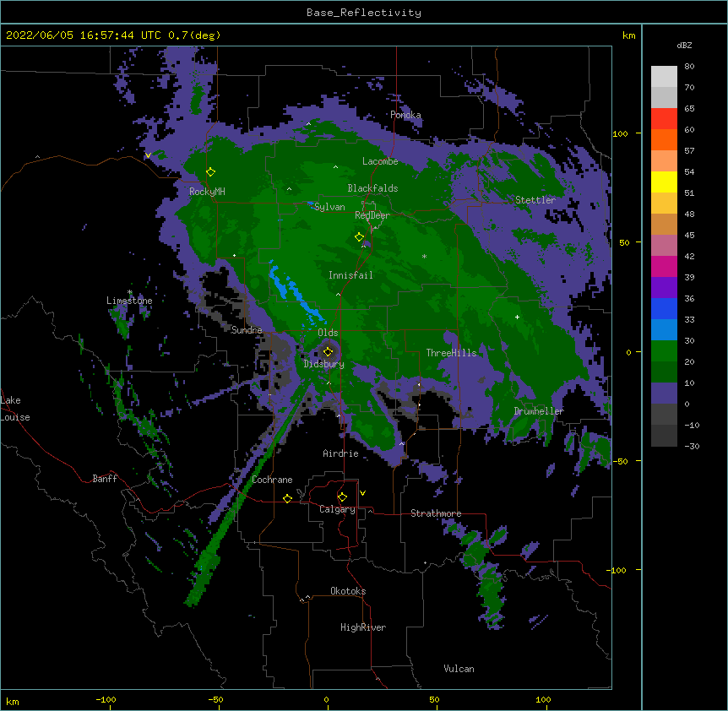Click the 100 tick on right km axis
Viewport: 728px width, 711px height.
[x=620, y=133]
